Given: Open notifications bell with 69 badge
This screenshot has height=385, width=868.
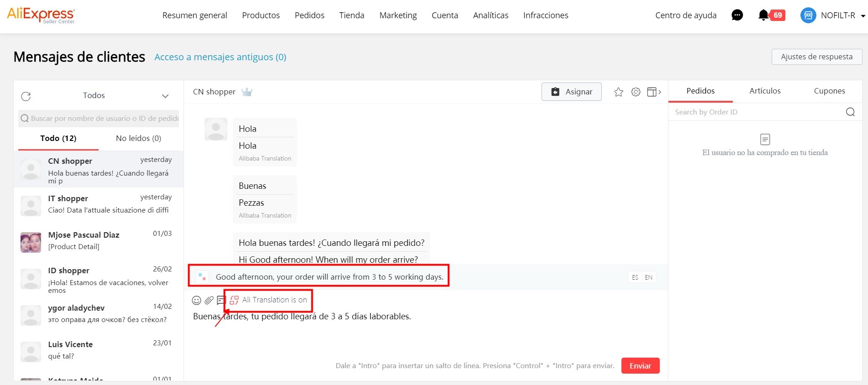Looking at the screenshot, I should (771, 15).
